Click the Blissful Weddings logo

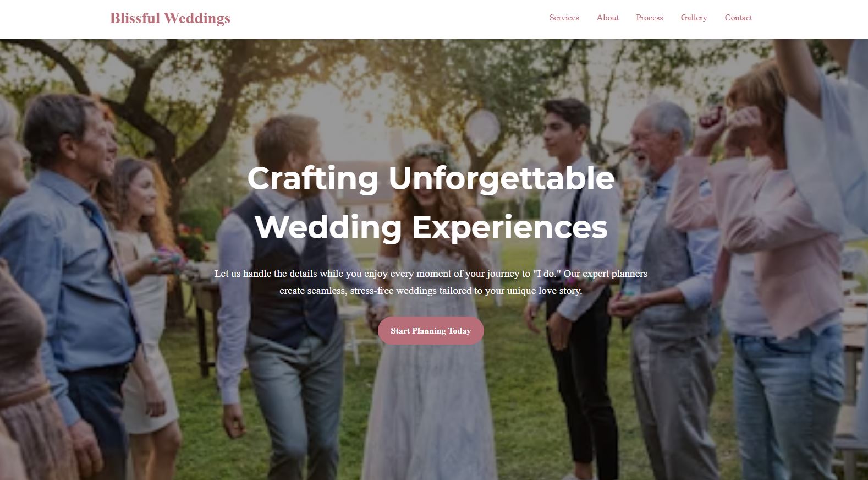[x=170, y=18]
